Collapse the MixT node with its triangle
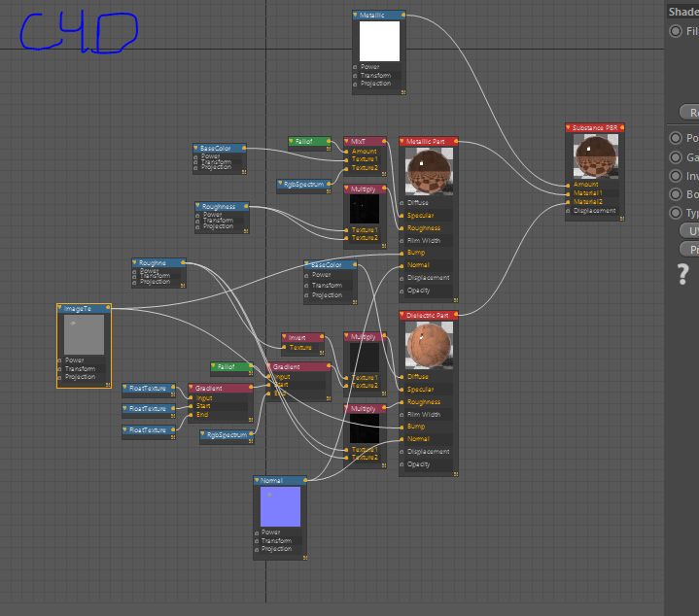Viewport: 699px width, 616px height. 346,141
